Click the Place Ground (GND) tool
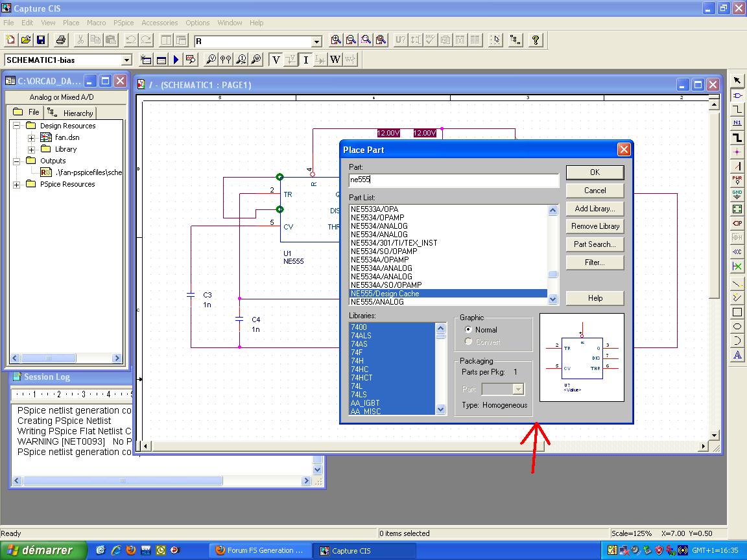 click(x=737, y=194)
